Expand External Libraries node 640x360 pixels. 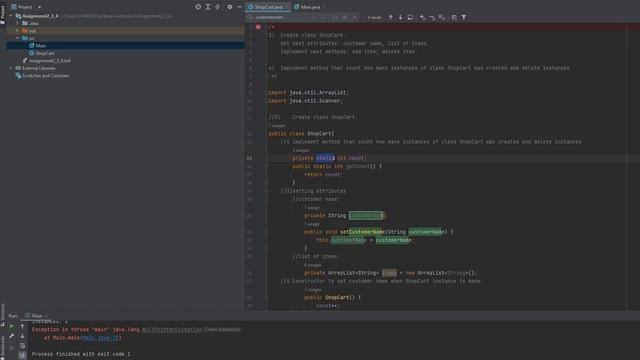tap(11, 68)
